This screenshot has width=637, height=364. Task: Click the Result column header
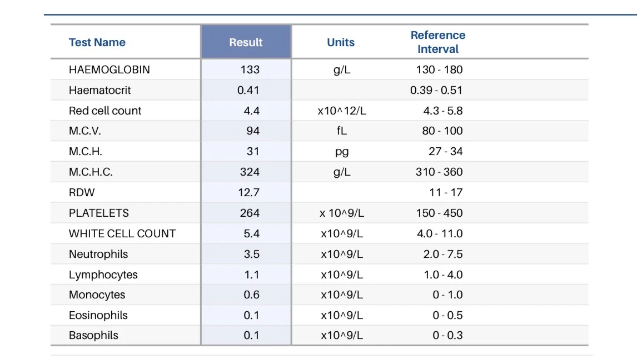(x=246, y=42)
